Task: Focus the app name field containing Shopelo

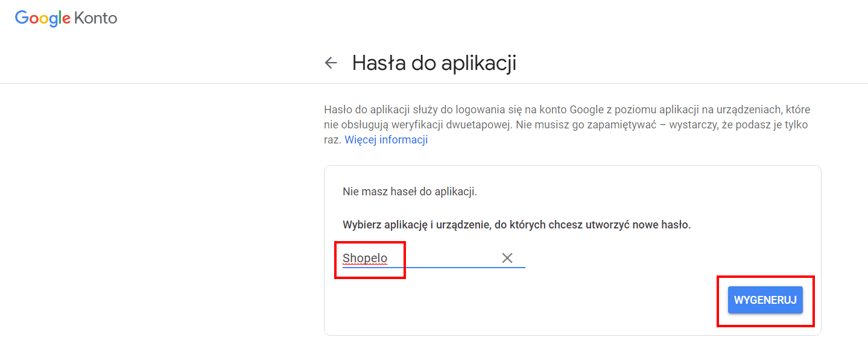Action: point(434,259)
